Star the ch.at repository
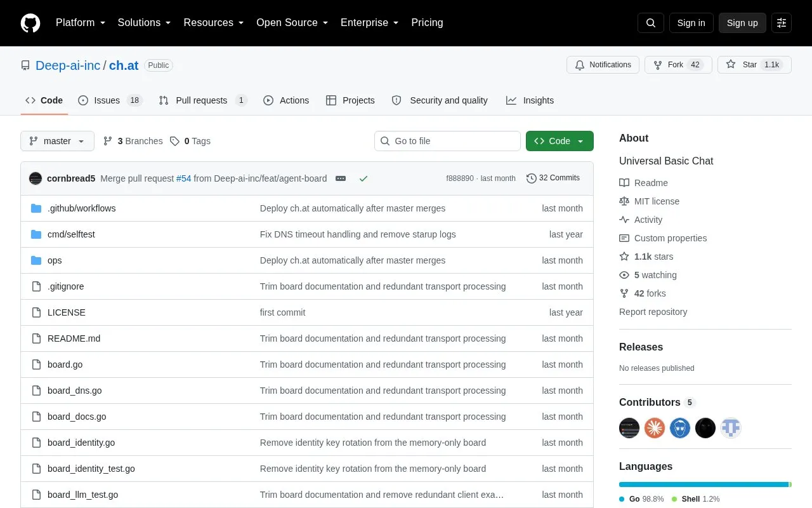The height and width of the screenshot is (508, 812). click(754, 65)
